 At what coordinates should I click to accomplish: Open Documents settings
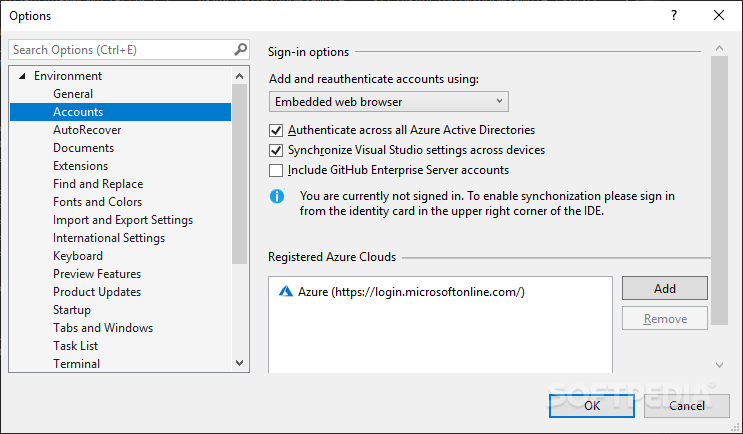[83, 148]
